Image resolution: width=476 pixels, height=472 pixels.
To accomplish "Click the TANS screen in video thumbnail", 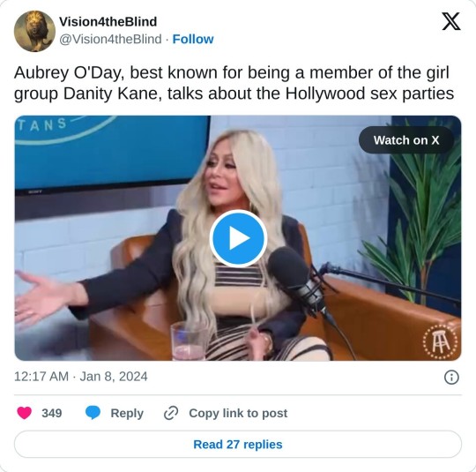I will [112, 154].
